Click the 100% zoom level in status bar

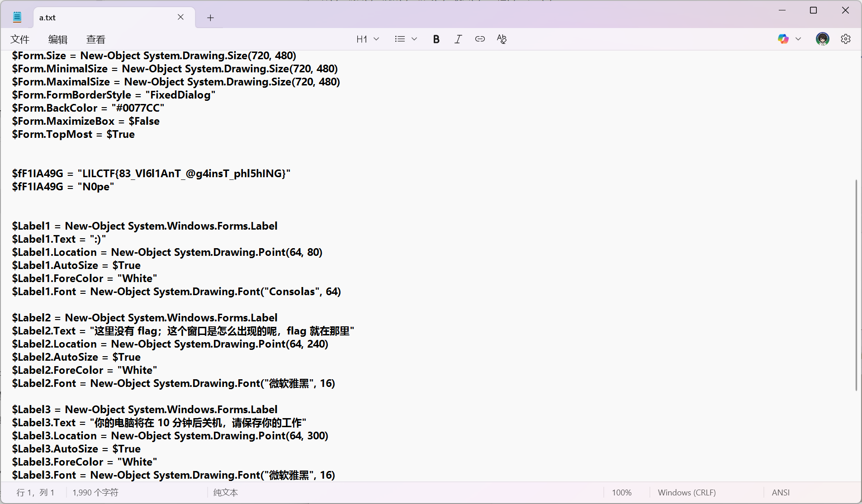(x=621, y=493)
